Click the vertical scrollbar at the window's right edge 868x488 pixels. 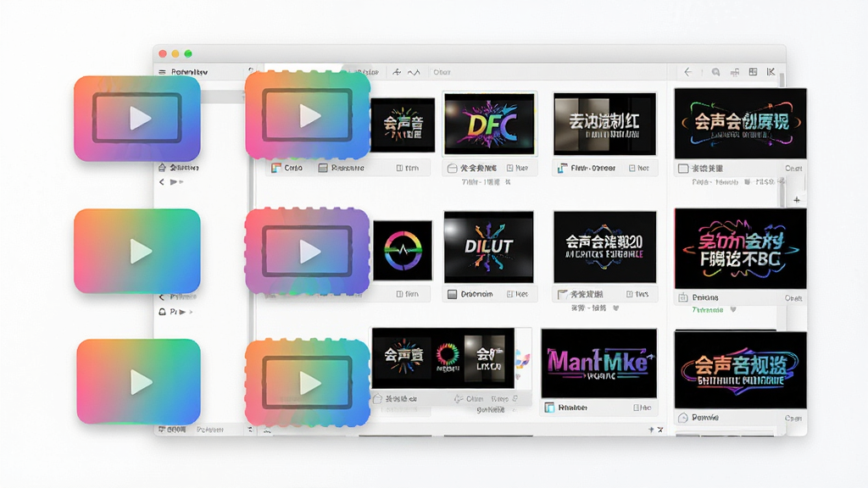[x=782, y=138]
